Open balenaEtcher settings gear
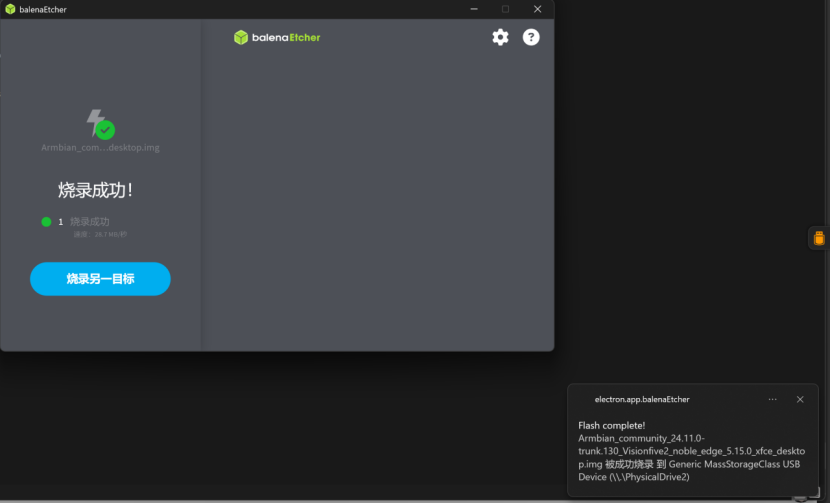This screenshot has width=830, height=504. 500,37
